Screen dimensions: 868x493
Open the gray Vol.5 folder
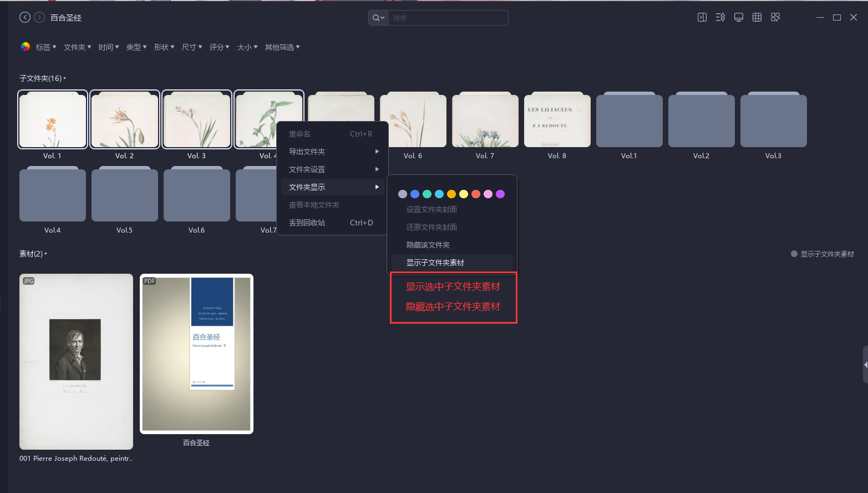pyautogui.click(x=125, y=194)
